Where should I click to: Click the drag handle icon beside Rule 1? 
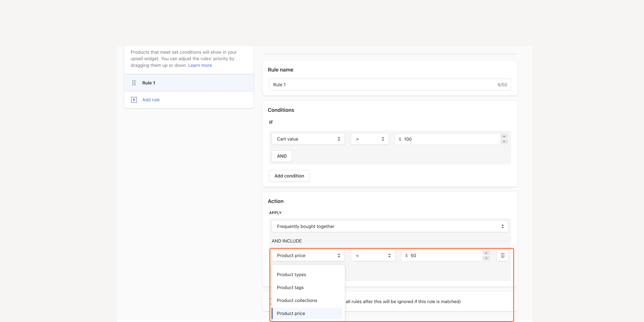click(x=134, y=83)
